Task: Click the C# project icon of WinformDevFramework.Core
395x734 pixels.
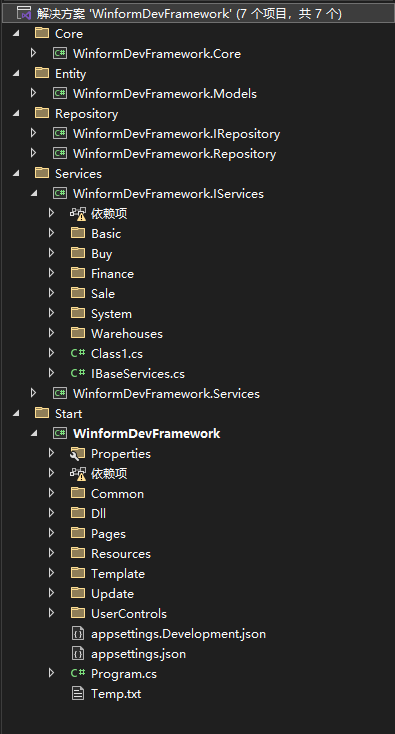Action: (x=60, y=53)
